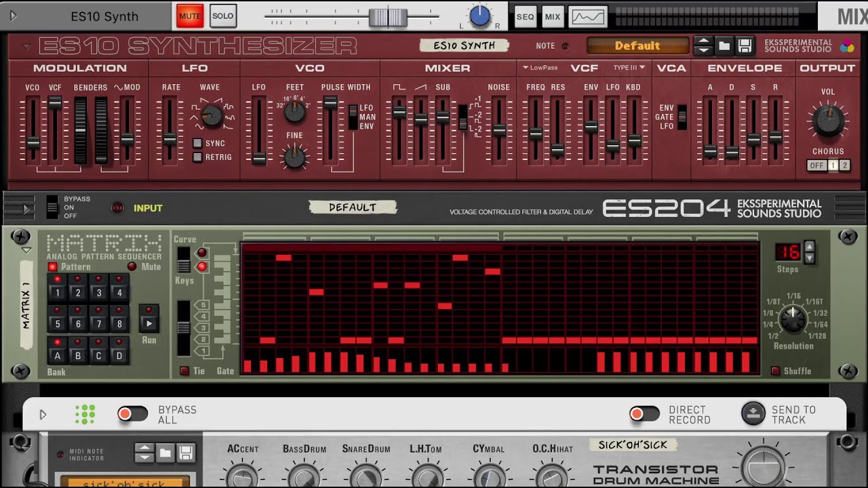868x488 pixels.
Task: Show the automation curve view icon
Action: point(587,16)
